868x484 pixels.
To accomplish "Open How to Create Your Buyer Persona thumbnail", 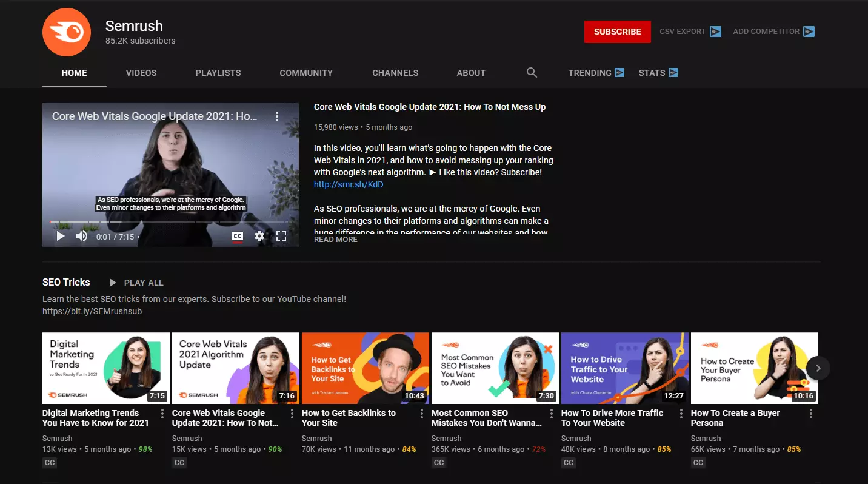I will point(755,368).
